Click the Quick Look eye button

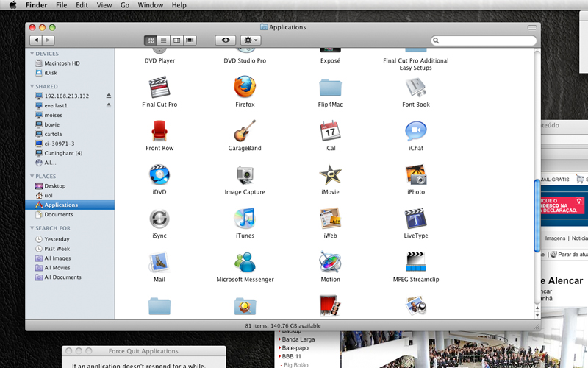[x=226, y=40]
